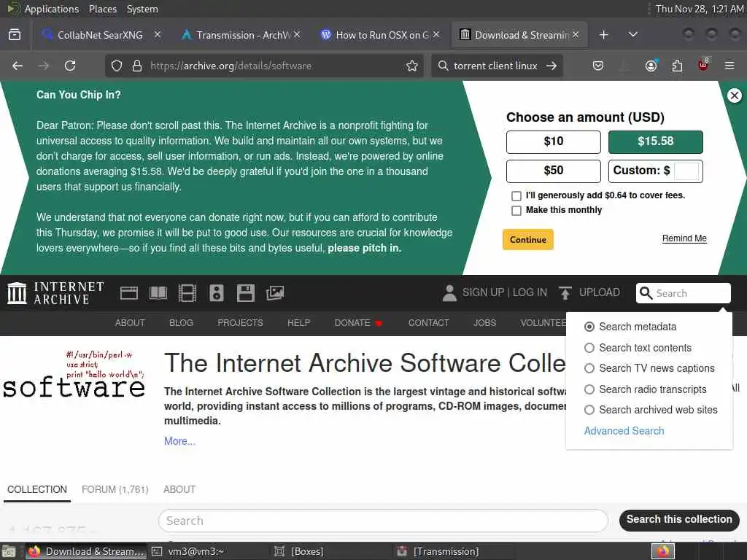The image size is (747, 560).
Task: Open the audio speaker icon
Action: pos(216,293)
